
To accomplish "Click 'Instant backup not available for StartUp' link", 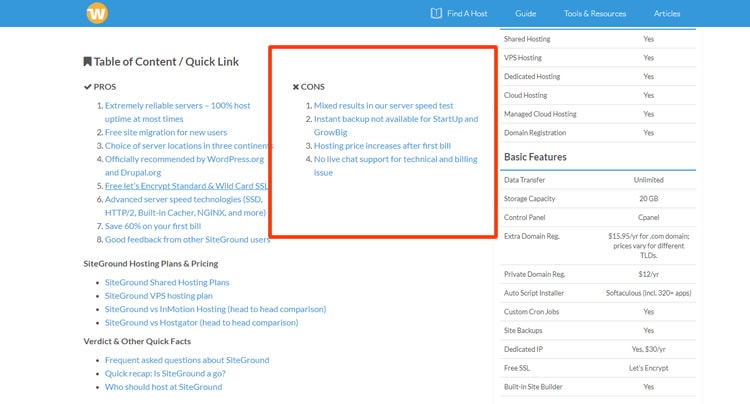I will tap(396, 125).
